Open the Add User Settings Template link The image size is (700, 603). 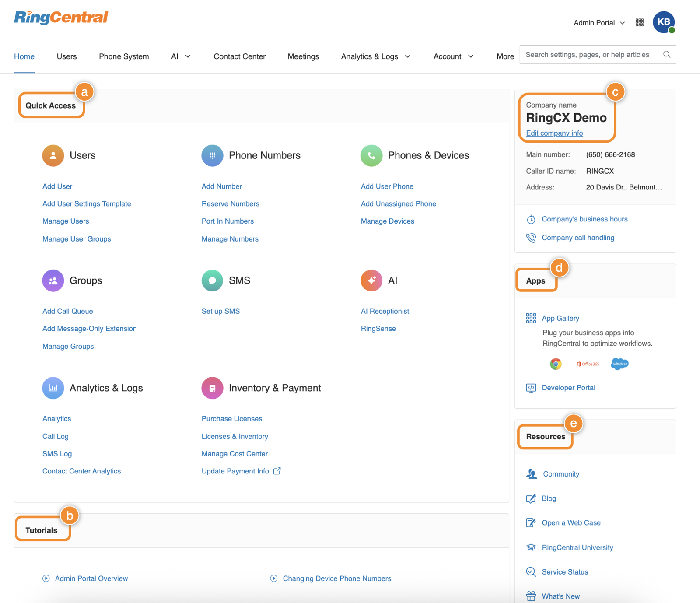87,204
